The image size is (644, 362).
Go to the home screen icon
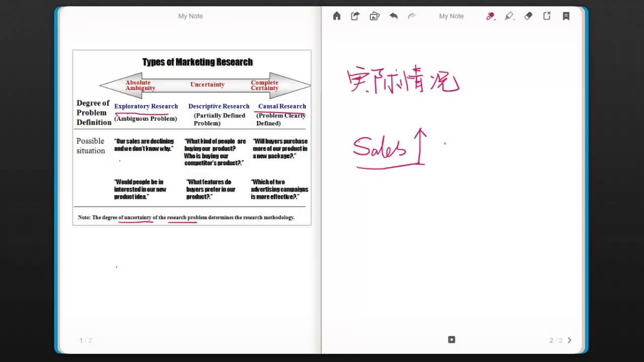[x=337, y=16]
